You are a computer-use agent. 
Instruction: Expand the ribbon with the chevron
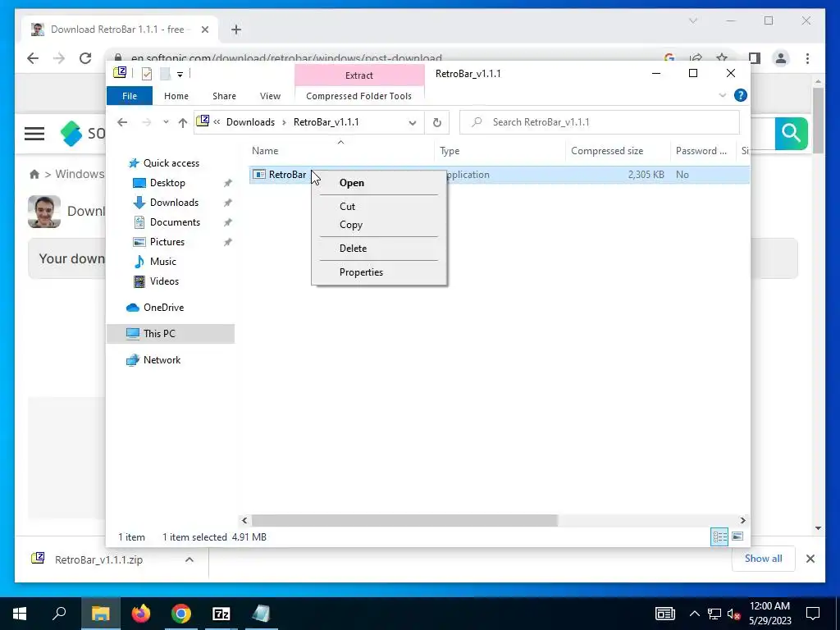pyautogui.click(x=722, y=95)
